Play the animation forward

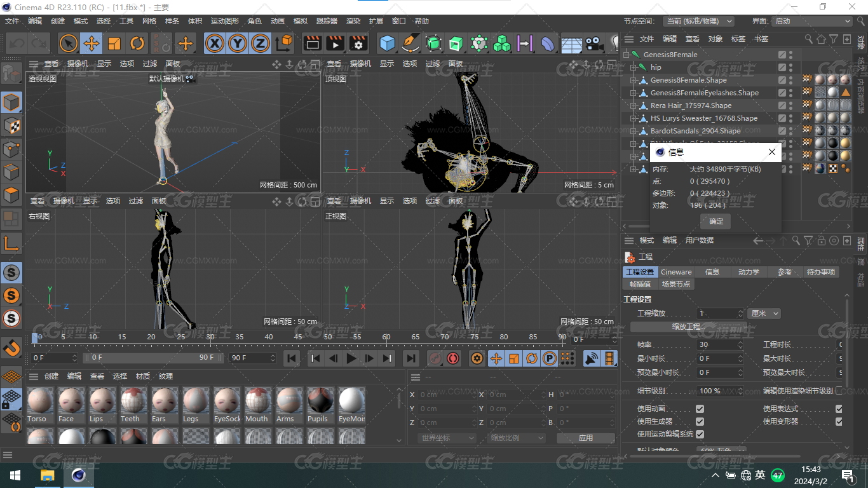click(351, 358)
